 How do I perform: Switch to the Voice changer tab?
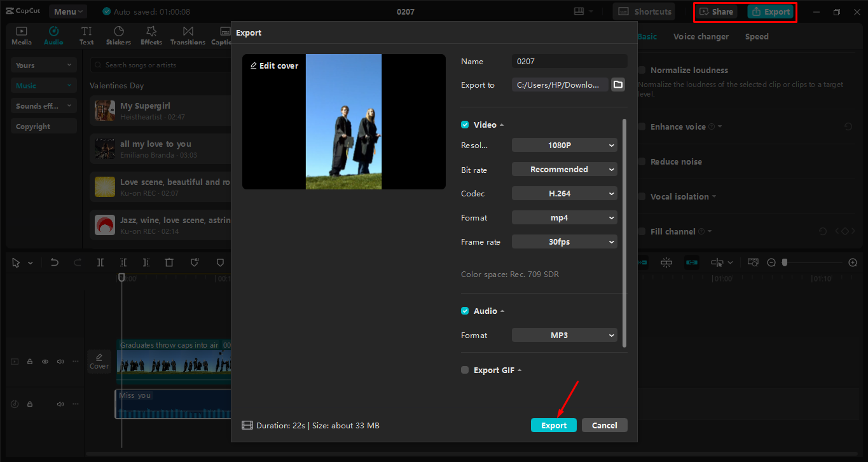[701, 36]
